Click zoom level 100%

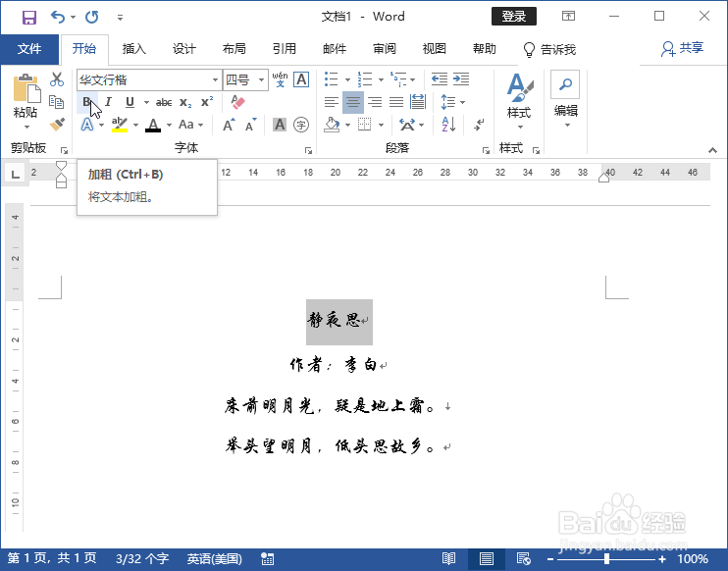tap(693, 558)
